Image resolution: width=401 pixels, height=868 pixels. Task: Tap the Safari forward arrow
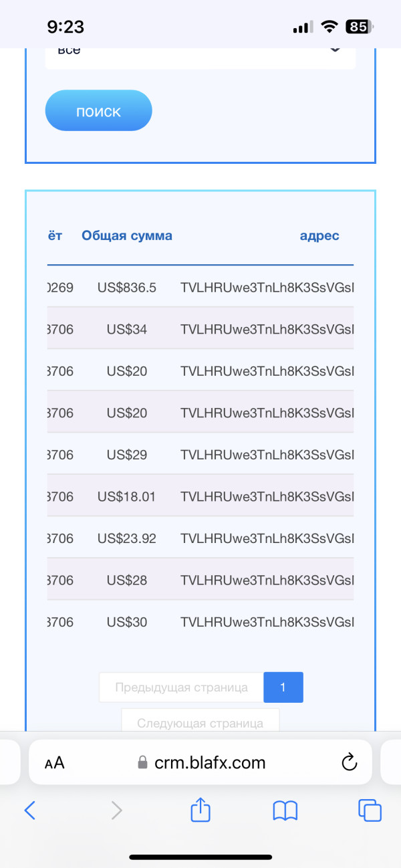(116, 810)
